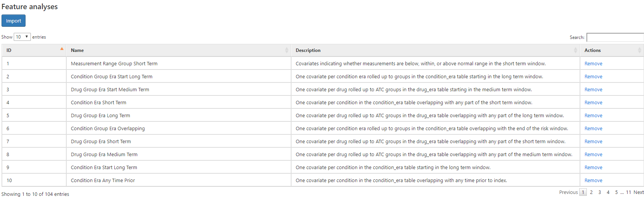Focus the Search input field
The image size is (644, 197).
tap(615, 37)
